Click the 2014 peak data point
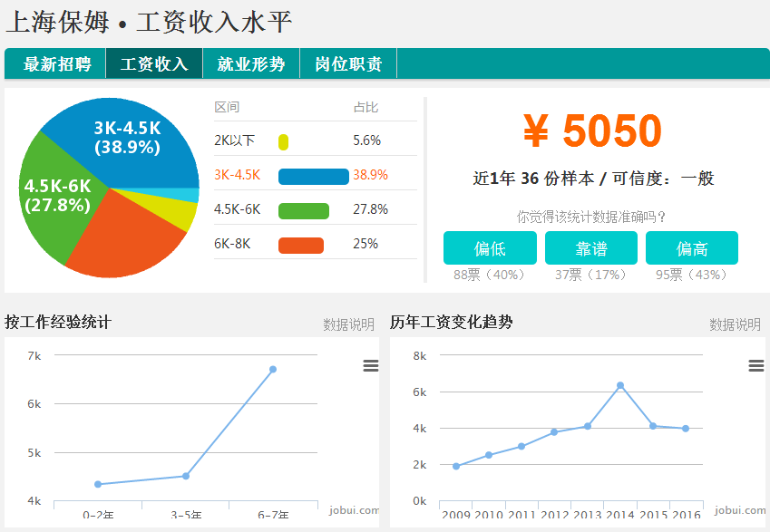This screenshot has width=770, height=532. tap(620, 385)
